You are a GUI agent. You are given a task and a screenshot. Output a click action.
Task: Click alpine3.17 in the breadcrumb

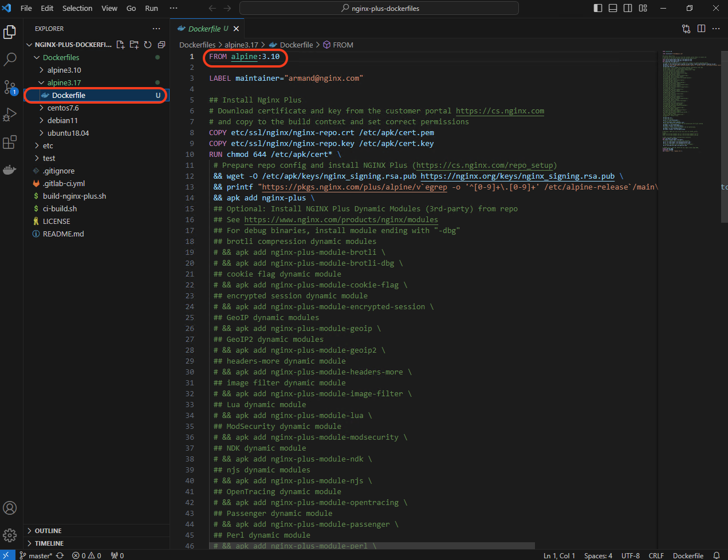tap(241, 45)
